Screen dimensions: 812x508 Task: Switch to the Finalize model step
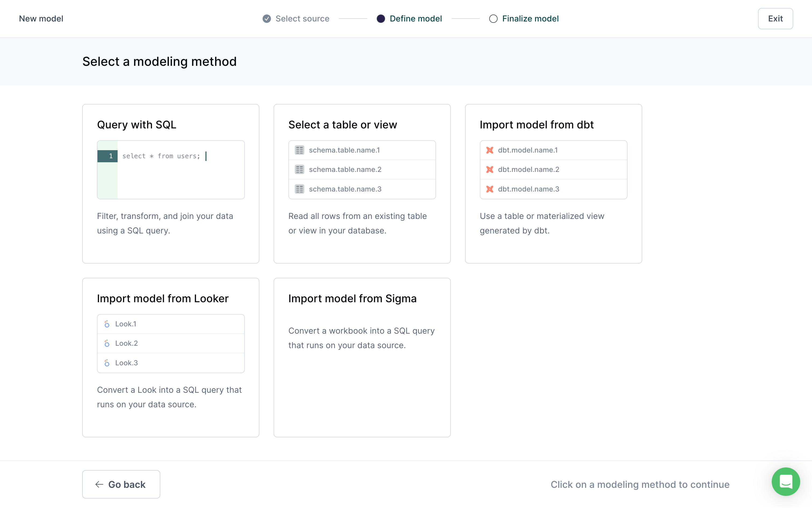tap(531, 19)
